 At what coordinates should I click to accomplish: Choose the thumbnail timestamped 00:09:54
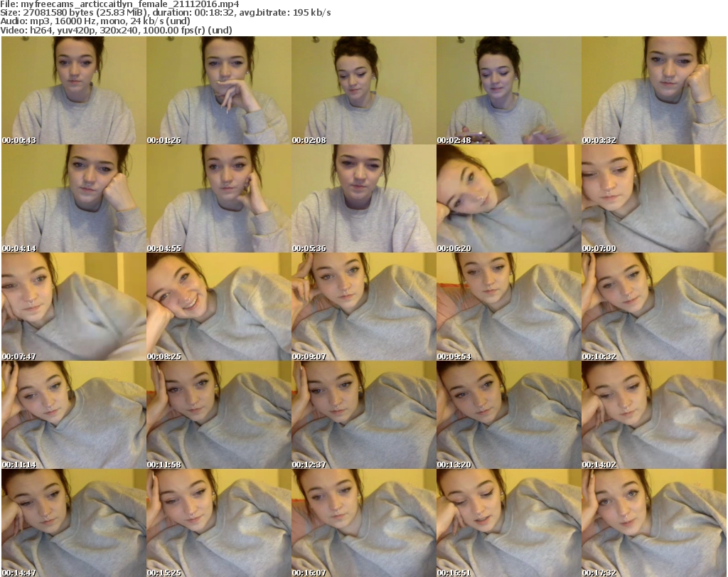(509, 307)
